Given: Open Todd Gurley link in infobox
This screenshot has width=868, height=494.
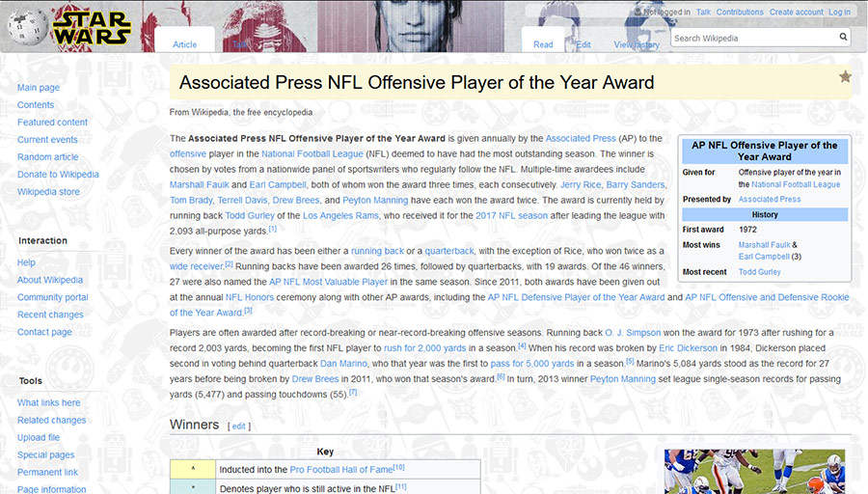Looking at the screenshot, I should pyautogui.click(x=760, y=272).
